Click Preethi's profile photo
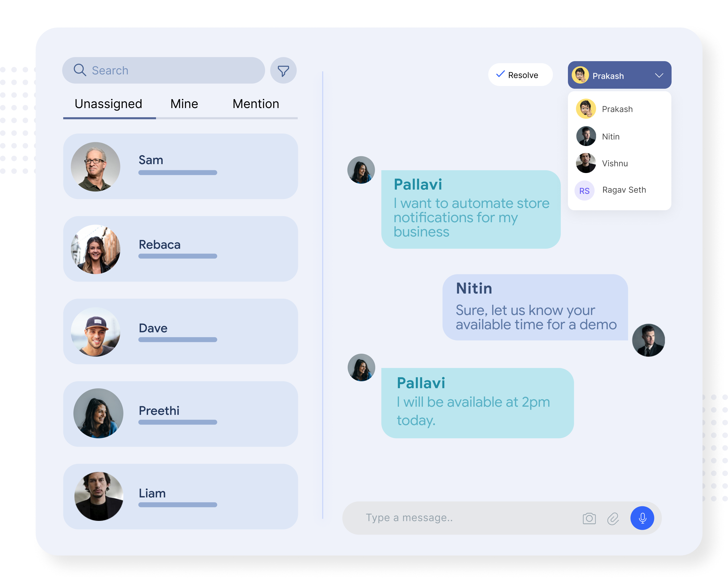 (x=98, y=413)
